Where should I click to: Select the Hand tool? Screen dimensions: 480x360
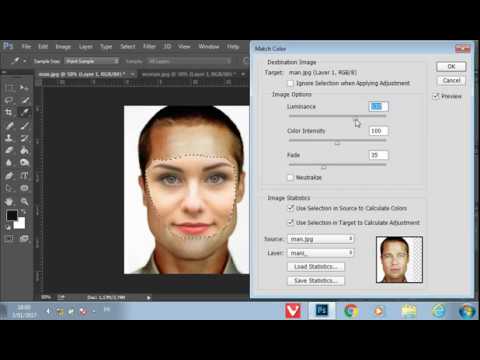pos(9,201)
